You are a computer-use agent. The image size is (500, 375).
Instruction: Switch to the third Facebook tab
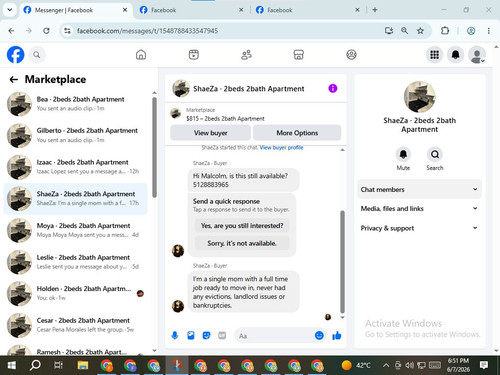click(308, 10)
